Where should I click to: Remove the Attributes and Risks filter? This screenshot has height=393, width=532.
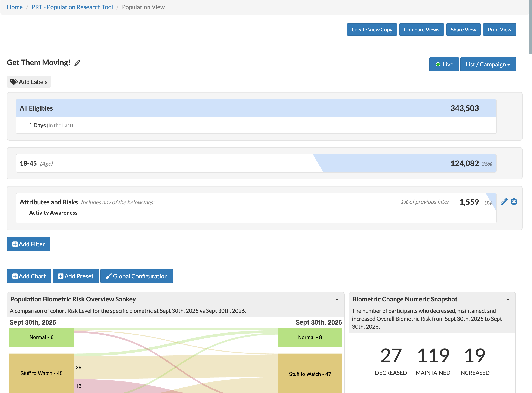click(514, 202)
